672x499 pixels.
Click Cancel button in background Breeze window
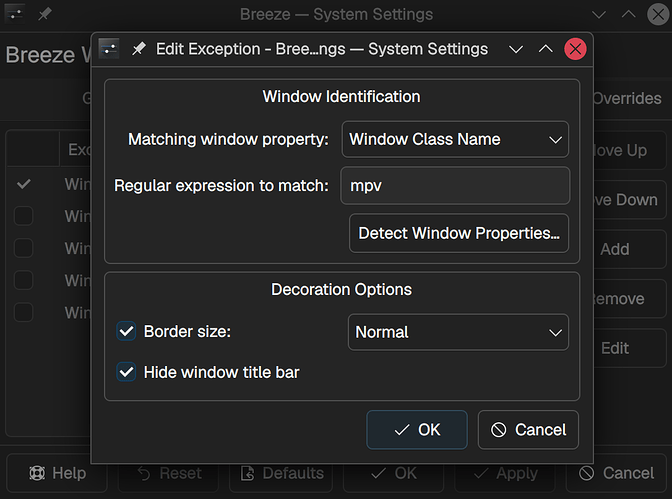[x=616, y=473]
